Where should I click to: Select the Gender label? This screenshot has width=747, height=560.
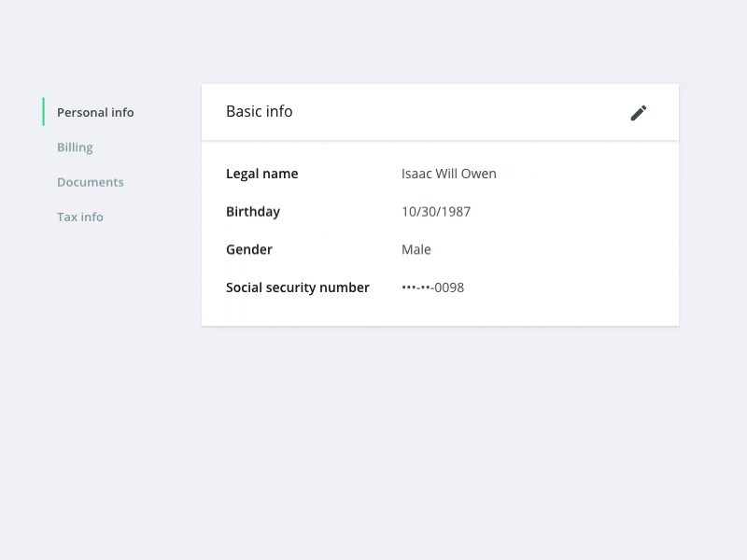[248, 249]
